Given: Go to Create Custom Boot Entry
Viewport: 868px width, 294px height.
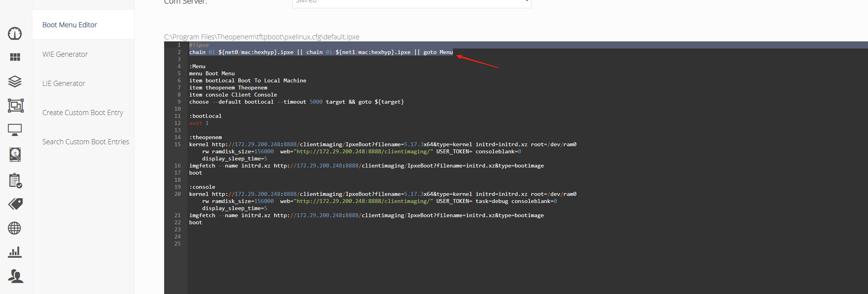Looking at the screenshot, I should click(83, 113).
